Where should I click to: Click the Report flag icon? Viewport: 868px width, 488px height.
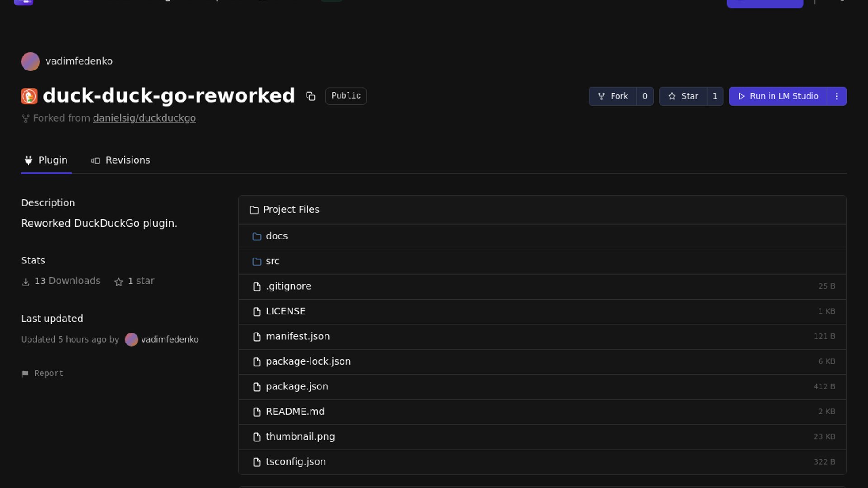click(25, 374)
